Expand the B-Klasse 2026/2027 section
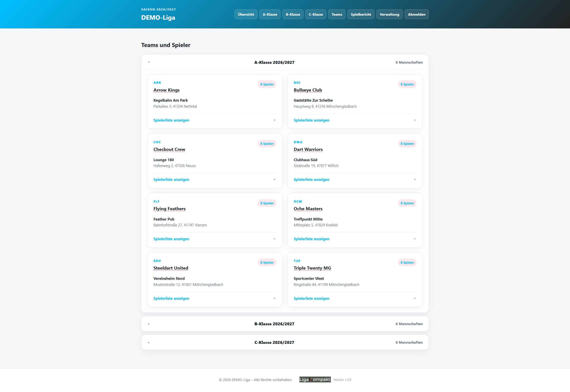Image resolution: width=570 pixels, height=392 pixels. coord(285,324)
